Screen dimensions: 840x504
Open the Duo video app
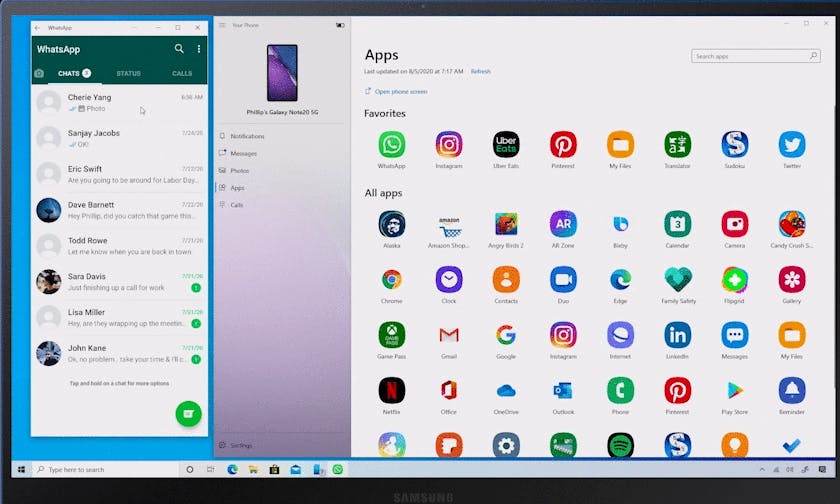563,280
